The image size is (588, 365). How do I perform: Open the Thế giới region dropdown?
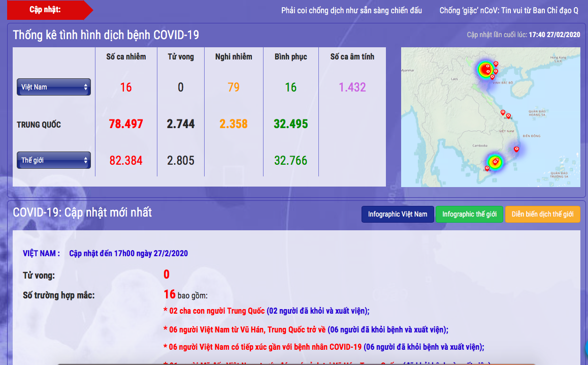pyautogui.click(x=54, y=160)
